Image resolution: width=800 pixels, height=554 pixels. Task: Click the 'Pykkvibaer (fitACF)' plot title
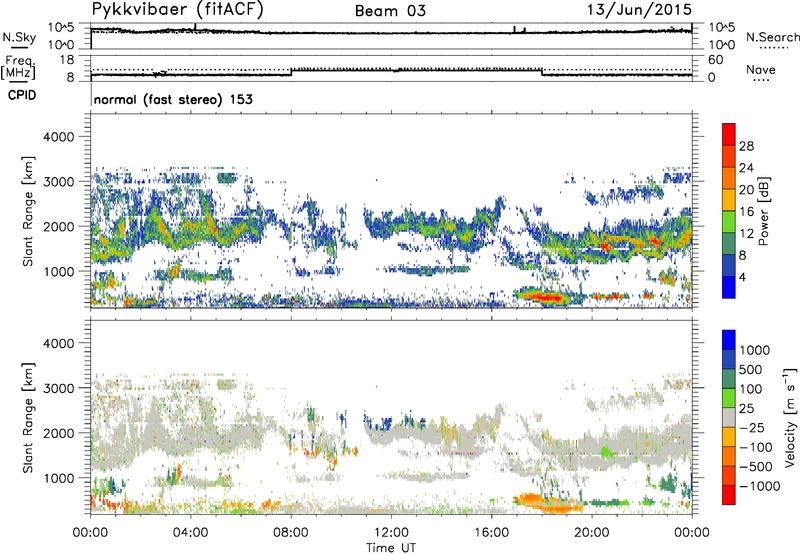178,10
